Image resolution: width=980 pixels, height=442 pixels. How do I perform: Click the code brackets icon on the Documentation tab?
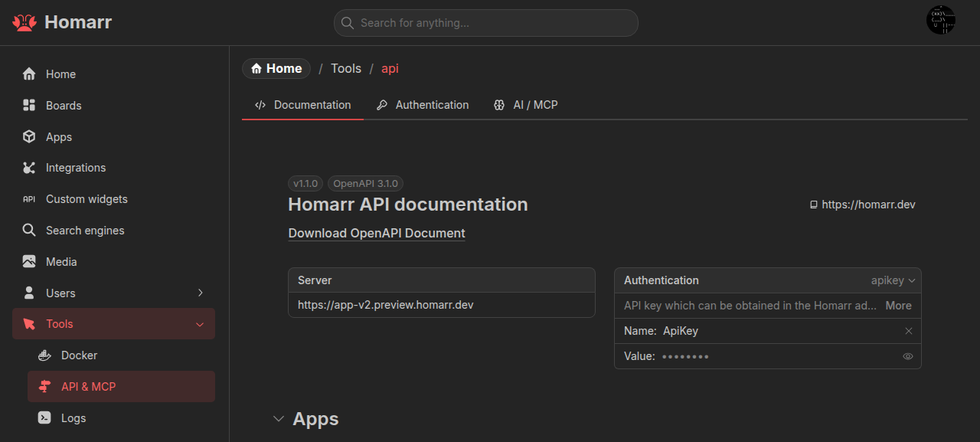click(x=260, y=105)
